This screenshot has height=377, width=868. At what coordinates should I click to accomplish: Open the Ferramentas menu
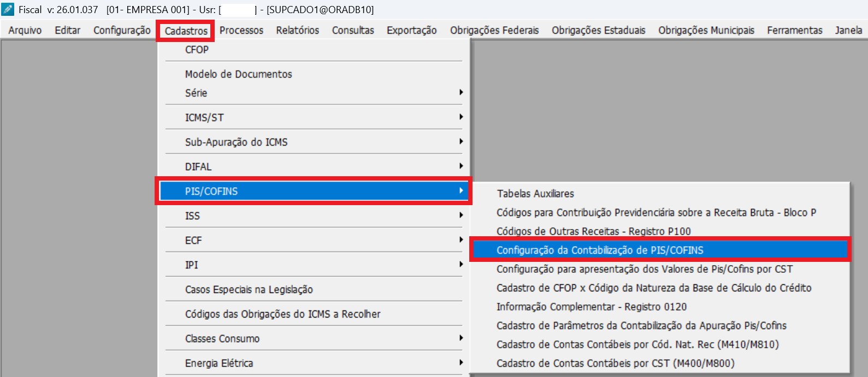coord(795,30)
